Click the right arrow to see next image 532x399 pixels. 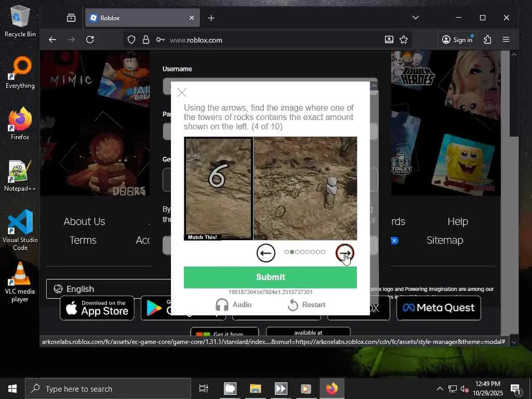click(x=344, y=253)
